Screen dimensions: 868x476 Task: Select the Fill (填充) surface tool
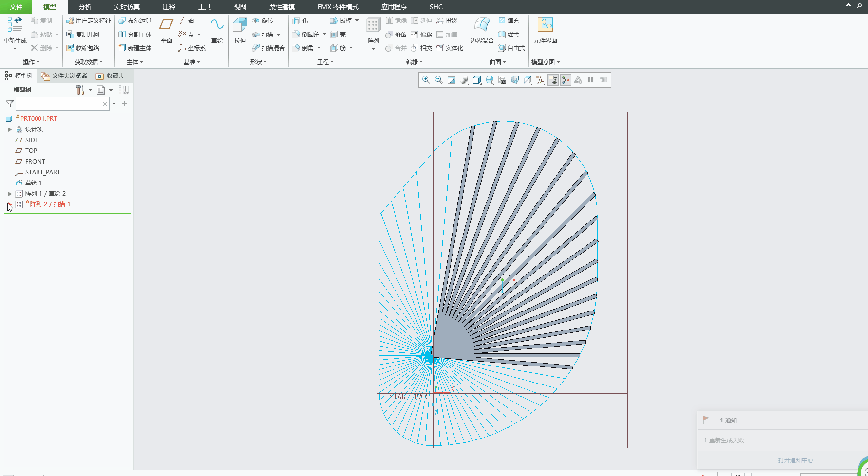click(509, 21)
